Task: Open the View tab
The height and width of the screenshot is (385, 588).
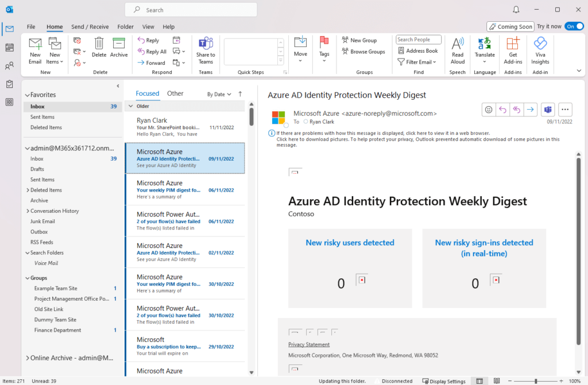Action: [148, 26]
